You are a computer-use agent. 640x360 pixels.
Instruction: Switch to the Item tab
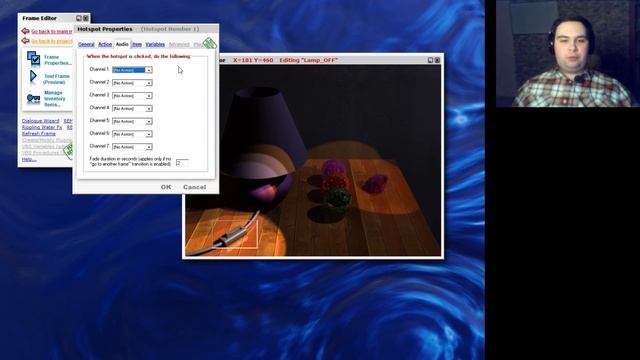[x=137, y=44]
